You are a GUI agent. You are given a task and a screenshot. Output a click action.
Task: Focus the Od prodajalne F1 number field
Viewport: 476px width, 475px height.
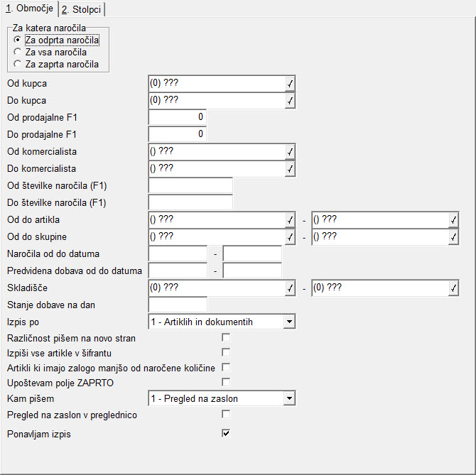click(178, 117)
